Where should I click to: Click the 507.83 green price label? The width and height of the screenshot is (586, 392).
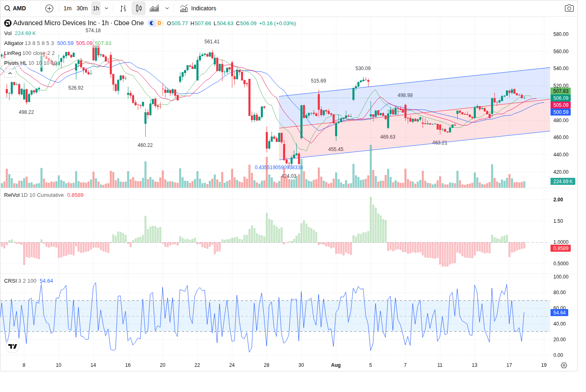(x=560, y=91)
